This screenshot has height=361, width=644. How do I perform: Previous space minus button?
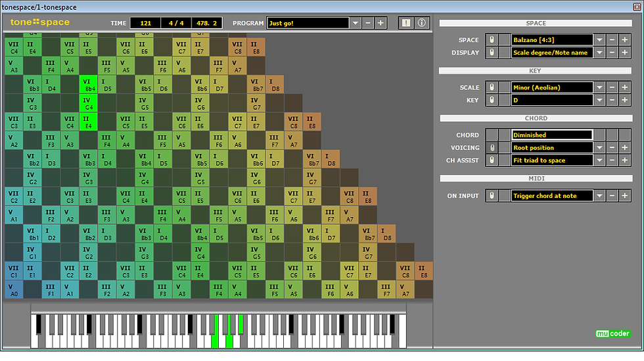tap(612, 40)
